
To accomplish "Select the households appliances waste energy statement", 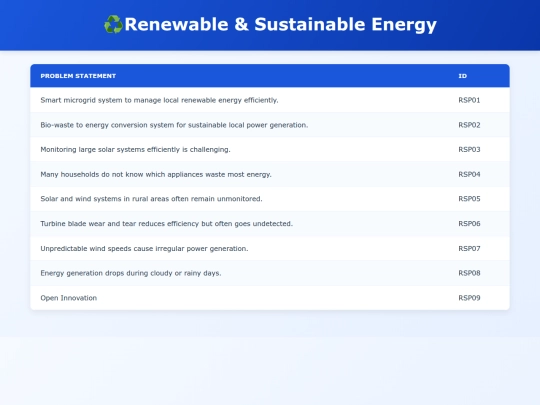I will [x=156, y=174].
